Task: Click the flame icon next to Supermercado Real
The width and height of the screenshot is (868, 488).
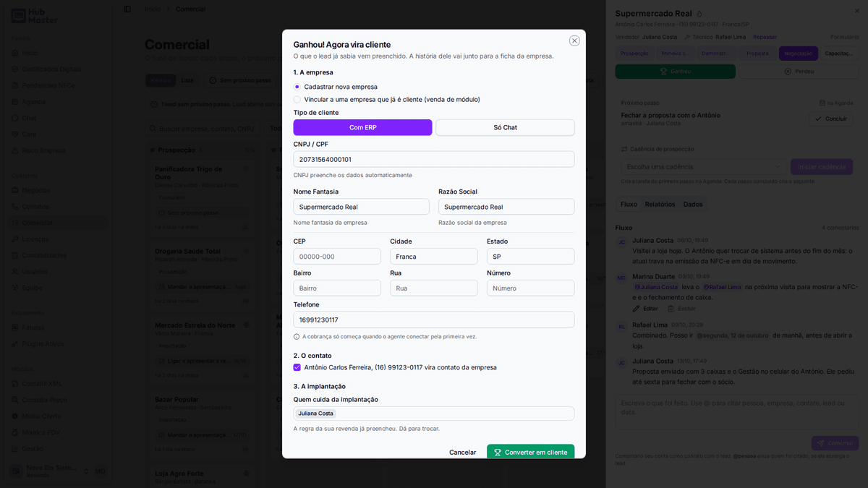Action: pos(699,14)
